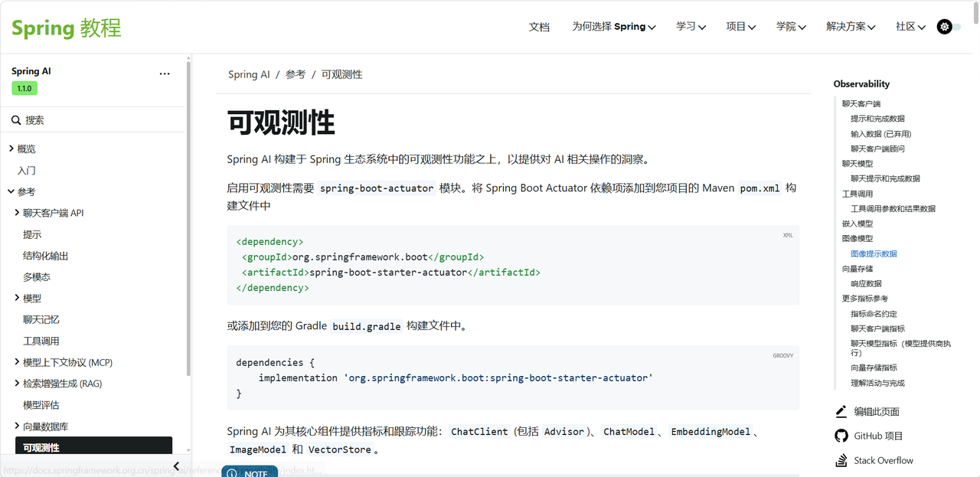
Task: Click the Spring AI sidebar title
Action: click(31, 71)
